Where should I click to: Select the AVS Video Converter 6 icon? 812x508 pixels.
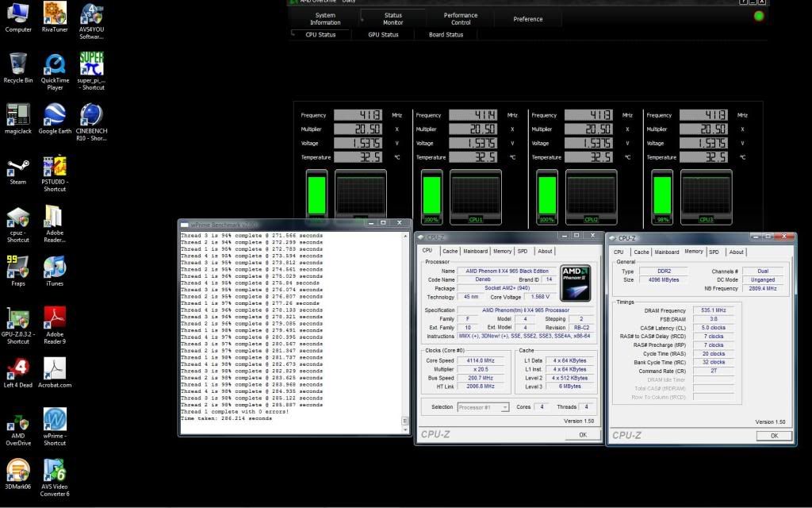coord(55,478)
